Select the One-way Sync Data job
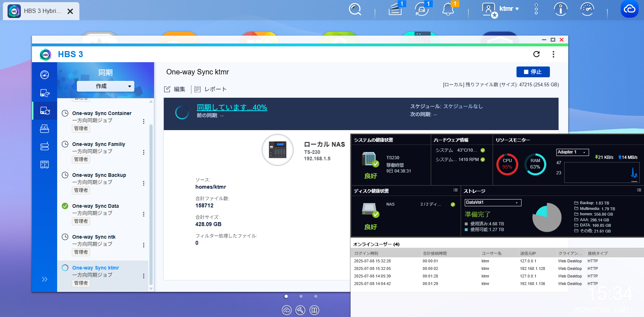644x317 pixels. coord(103,214)
